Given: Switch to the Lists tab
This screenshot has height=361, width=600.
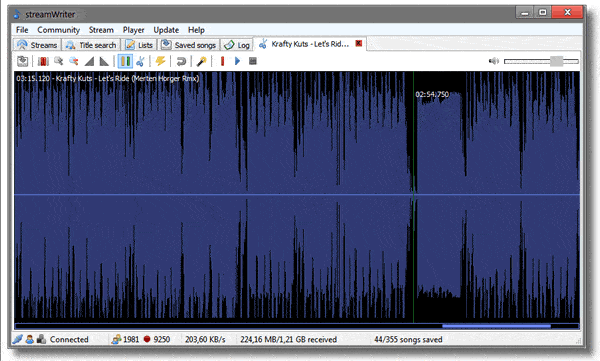Looking at the screenshot, I should [139, 45].
